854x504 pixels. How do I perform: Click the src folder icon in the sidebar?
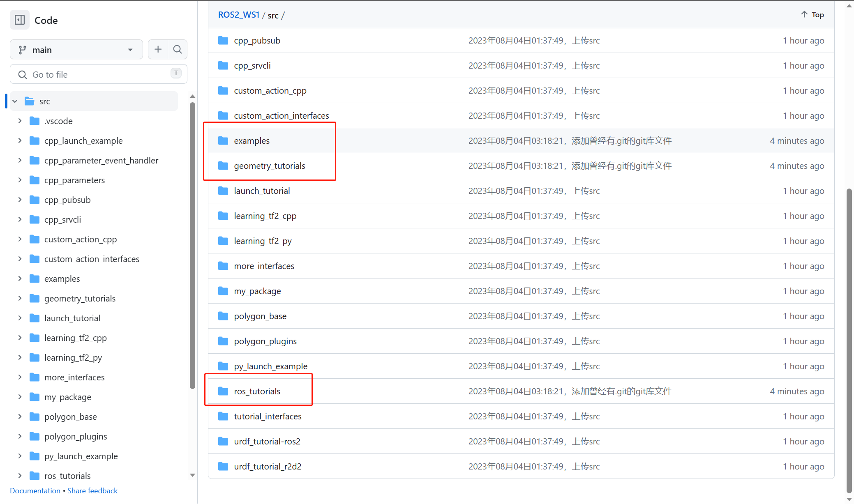pos(29,101)
